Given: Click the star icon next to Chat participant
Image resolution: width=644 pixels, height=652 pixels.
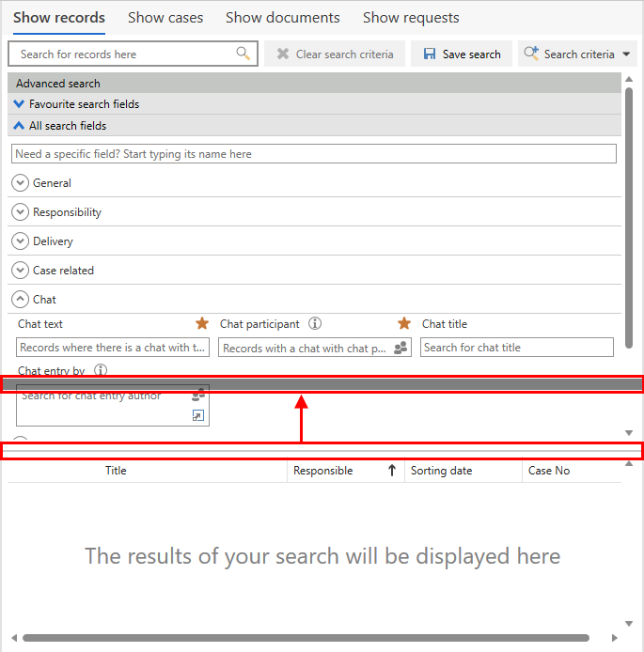Looking at the screenshot, I should [x=404, y=323].
